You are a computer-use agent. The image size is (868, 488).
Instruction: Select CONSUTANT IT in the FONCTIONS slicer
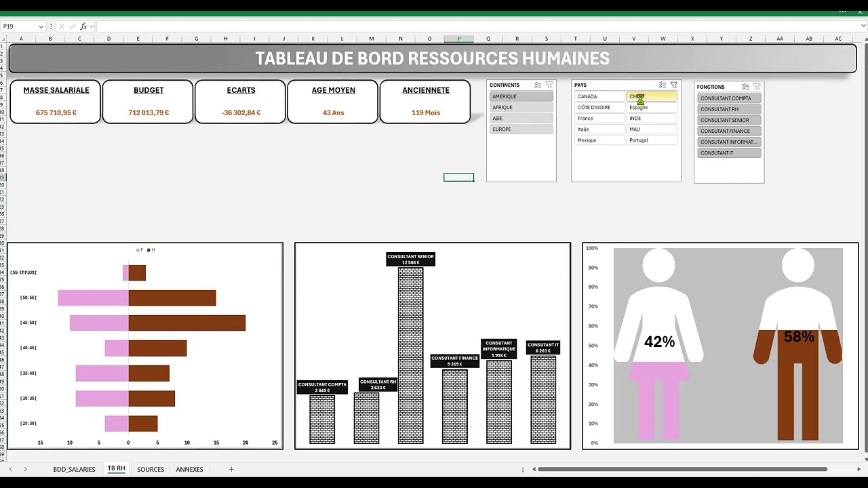click(x=729, y=152)
